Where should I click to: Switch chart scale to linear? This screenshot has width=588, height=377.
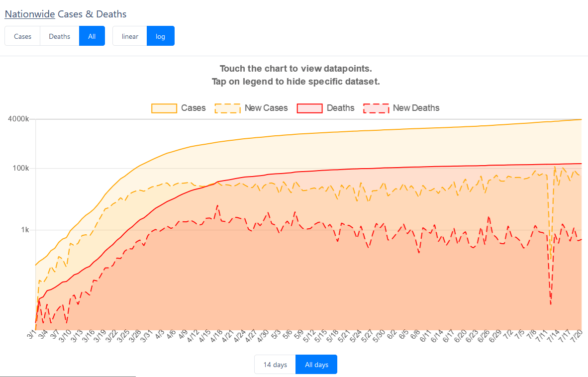click(x=130, y=36)
